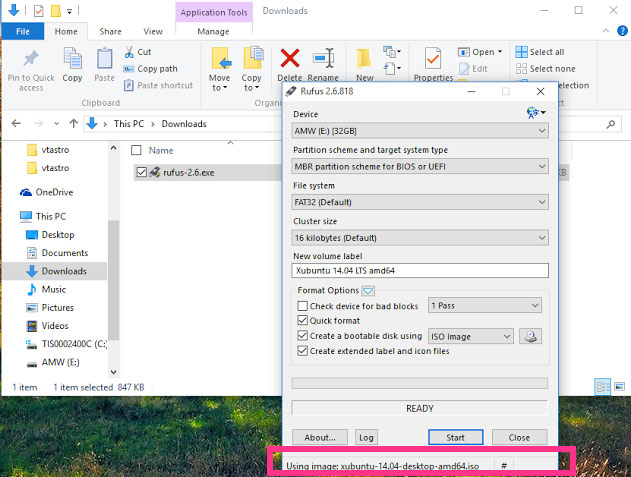Click the About... button in Rufus

click(320, 437)
